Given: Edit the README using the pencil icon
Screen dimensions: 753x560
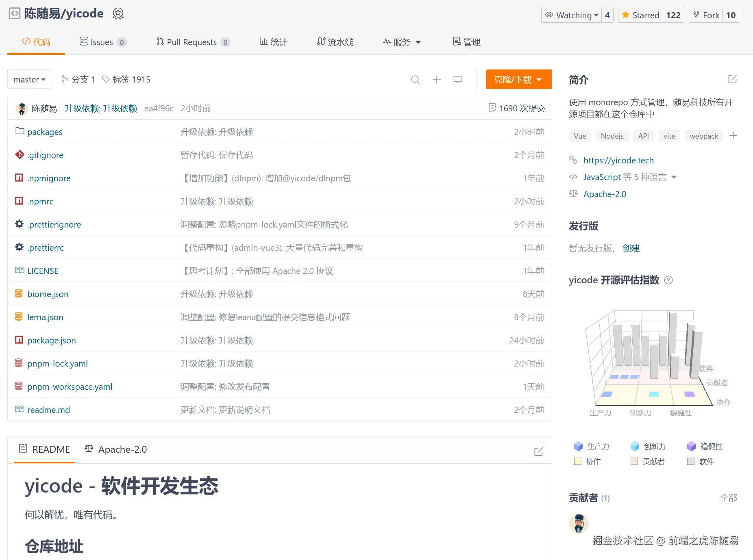Looking at the screenshot, I should pos(538,451).
